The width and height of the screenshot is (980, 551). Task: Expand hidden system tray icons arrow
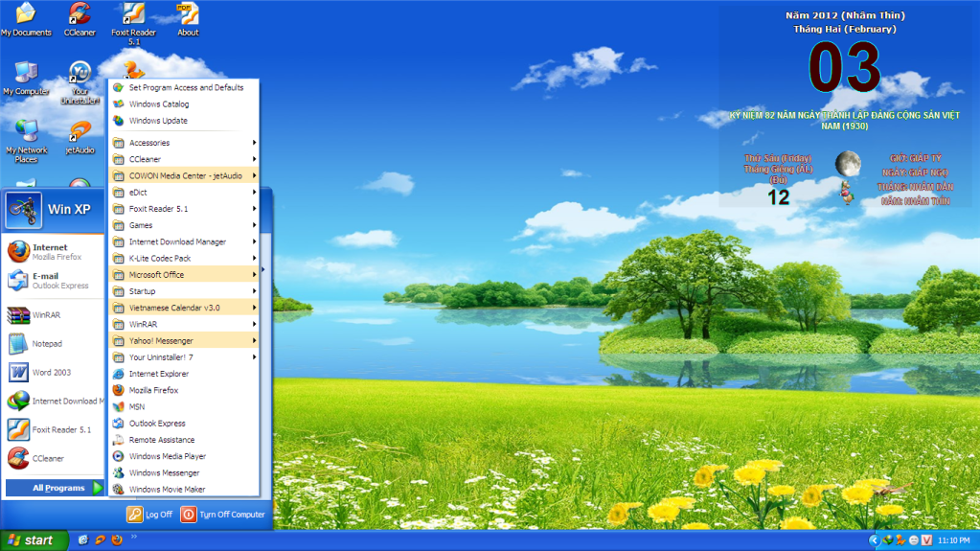point(875,540)
